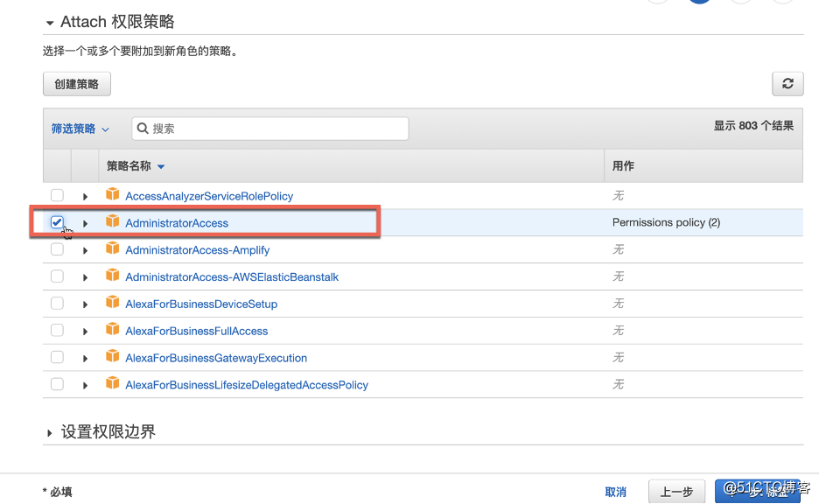Screen dimensions: 819x504
Task: Open the AlexaForBusinessGatewayExecution policy link
Action: (x=216, y=358)
